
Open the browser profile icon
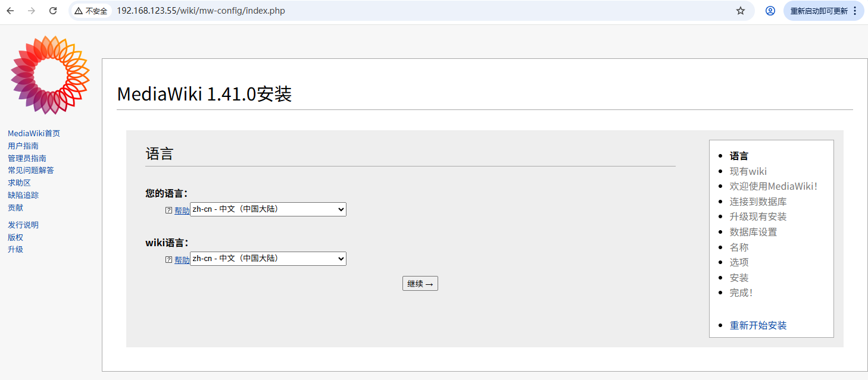[770, 11]
